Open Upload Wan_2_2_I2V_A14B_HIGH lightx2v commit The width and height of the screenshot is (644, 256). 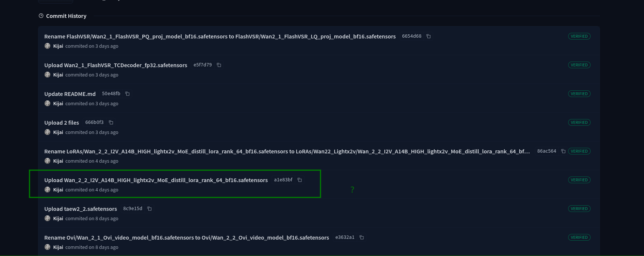[x=156, y=180]
